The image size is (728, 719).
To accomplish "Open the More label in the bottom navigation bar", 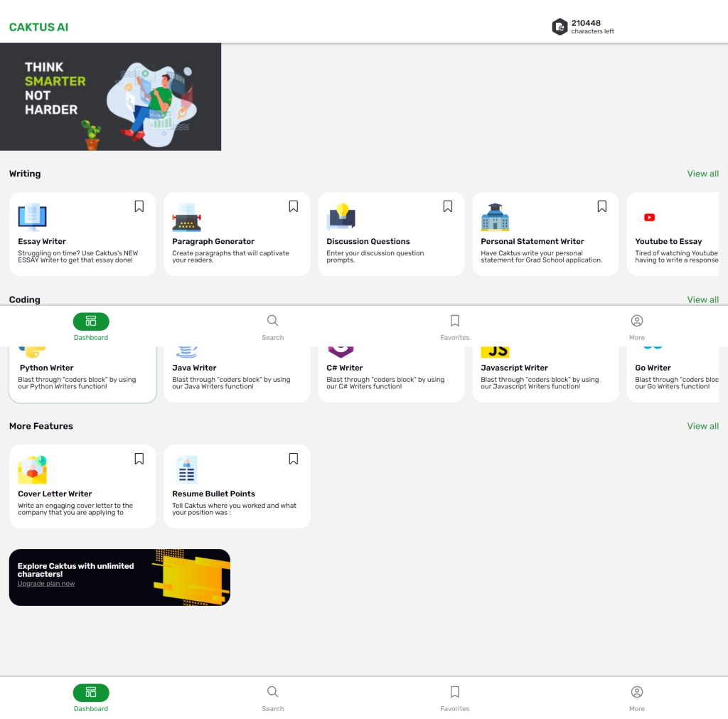I will click(x=637, y=709).
